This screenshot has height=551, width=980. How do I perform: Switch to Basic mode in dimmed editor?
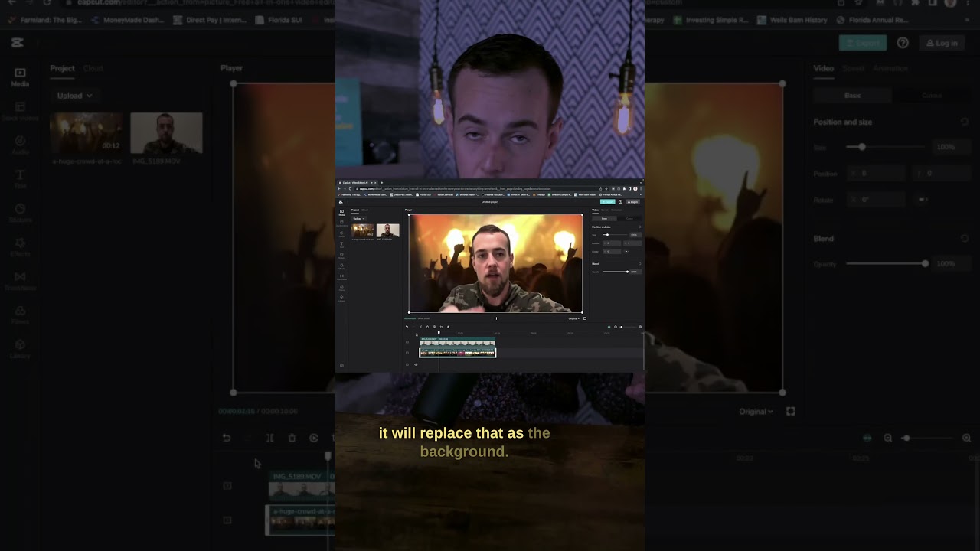(852, 96)
